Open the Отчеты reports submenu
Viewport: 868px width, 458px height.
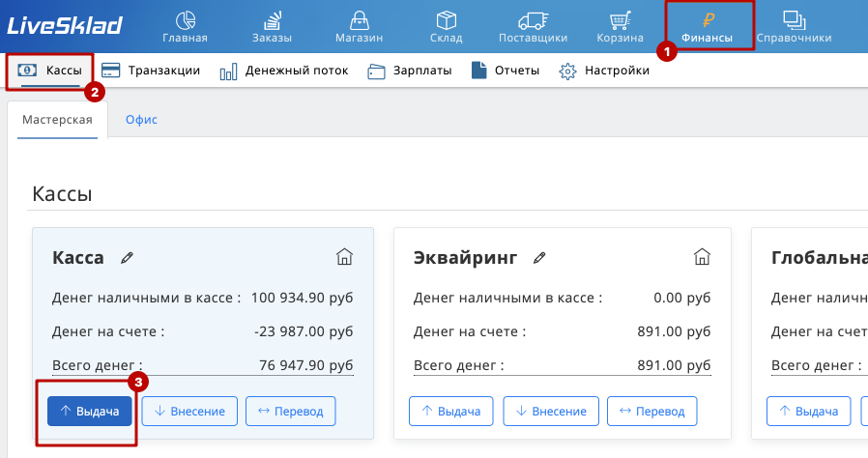point(506,71)
